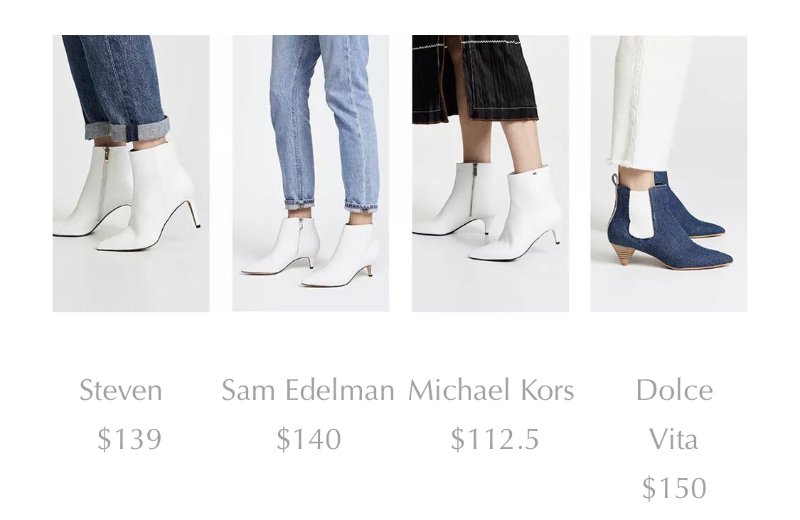
Task: Select the $139 price
Action: tap(130, 439)
